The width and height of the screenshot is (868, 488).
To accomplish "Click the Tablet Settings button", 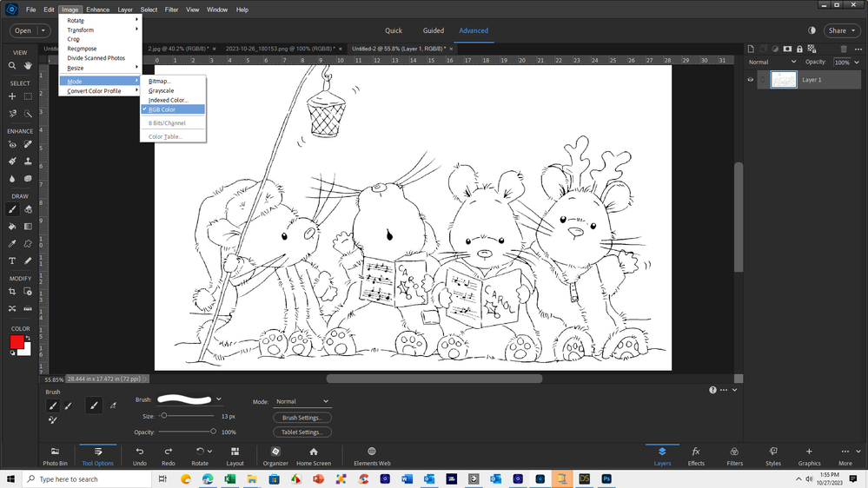I will pyautogui.click(x=301, y=432).
